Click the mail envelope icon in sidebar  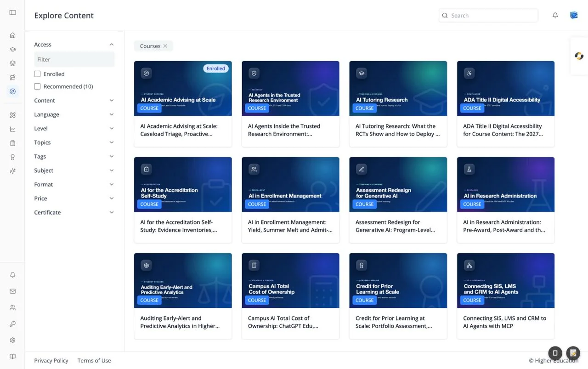[x=12, y=291]
